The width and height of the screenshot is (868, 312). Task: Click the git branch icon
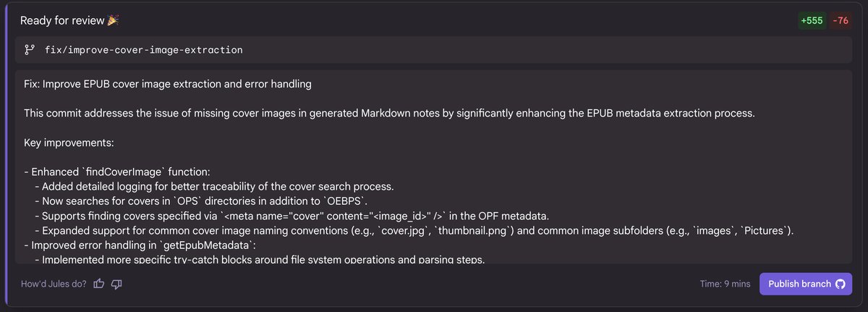(30, 50)
